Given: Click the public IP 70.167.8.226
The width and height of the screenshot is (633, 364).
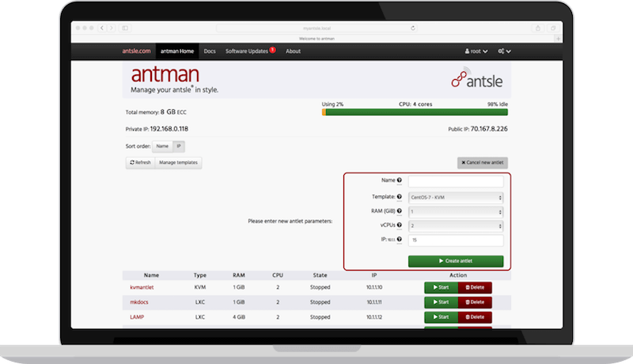Looking at the screenshot, I should click(x=489, y=129).
